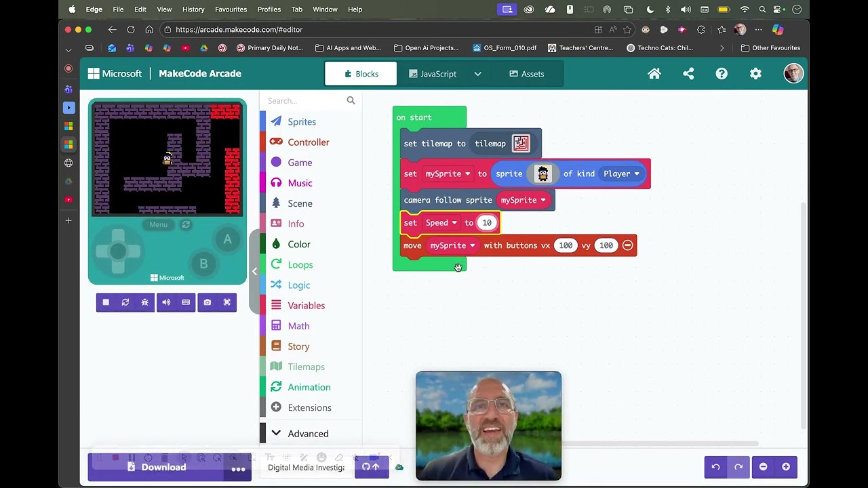Mute the simulator audio
The image size is (868, 488).
pyautogui.click(x=166, y=302)
